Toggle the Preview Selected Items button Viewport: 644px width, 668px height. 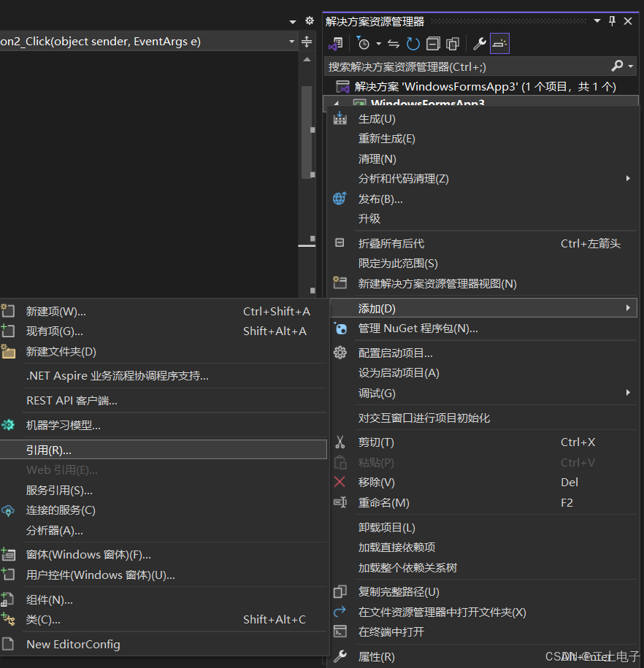coord(499,44)
